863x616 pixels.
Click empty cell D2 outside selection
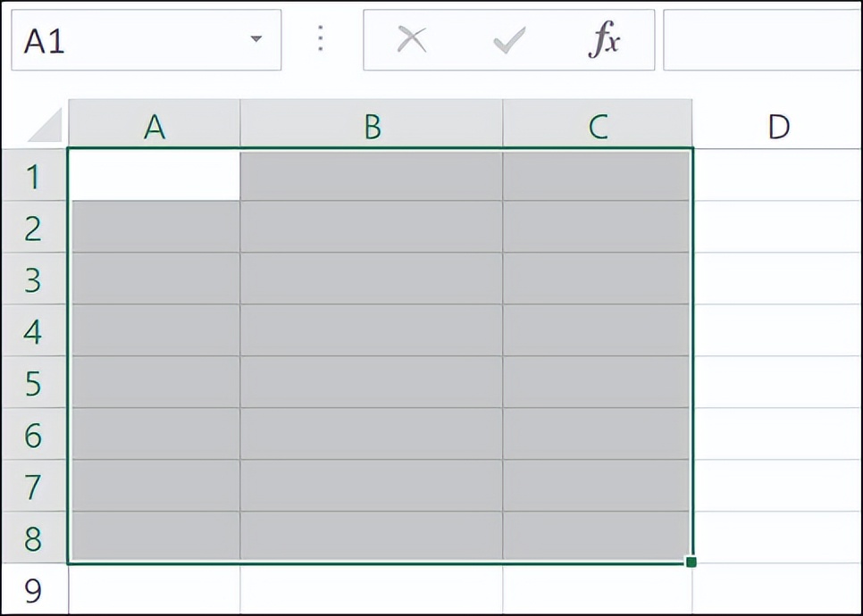pyautogui.click(x=778, y=228)
